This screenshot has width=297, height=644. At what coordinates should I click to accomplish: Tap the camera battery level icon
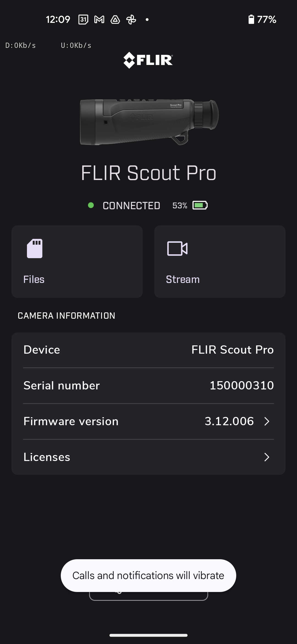[x=200, y=205]
